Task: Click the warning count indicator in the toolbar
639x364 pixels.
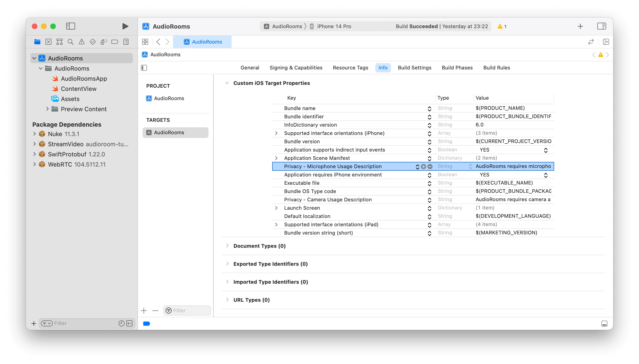Action: point(502,26)
